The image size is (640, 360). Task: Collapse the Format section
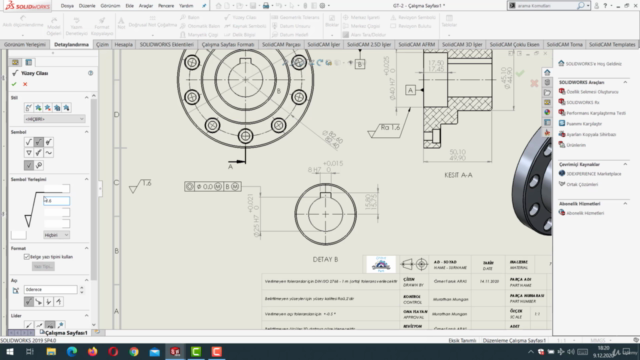pos(87,248)
